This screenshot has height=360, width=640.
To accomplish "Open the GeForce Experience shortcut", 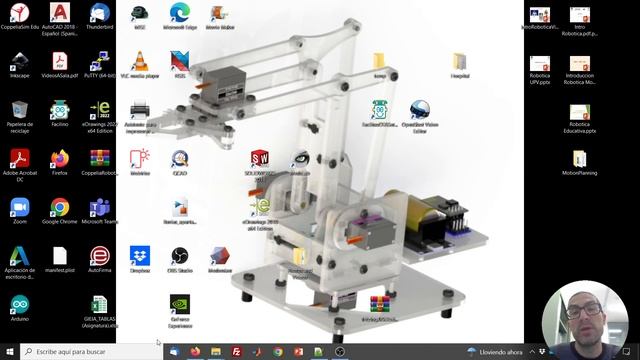I will (180, 311).
